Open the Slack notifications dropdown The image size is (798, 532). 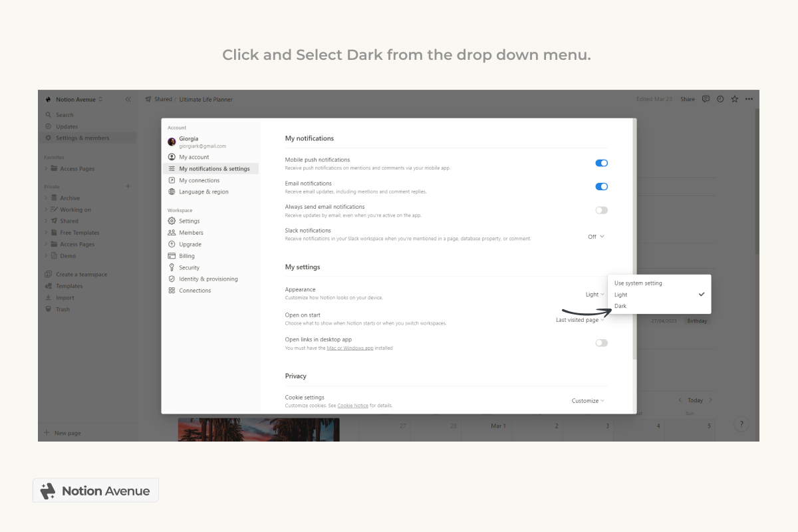pos(595,236)
